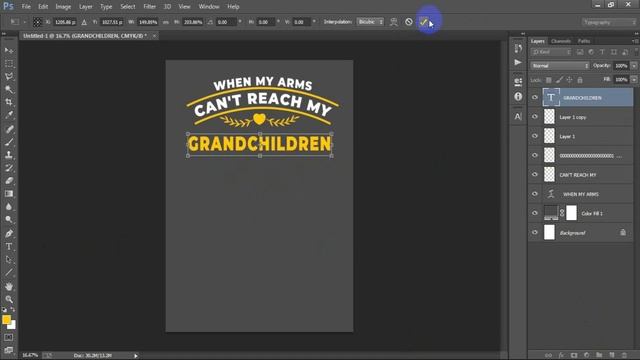Open the Info panel icon
The height and width of the screenshot is (360, 640).
(x=518, y=96)
